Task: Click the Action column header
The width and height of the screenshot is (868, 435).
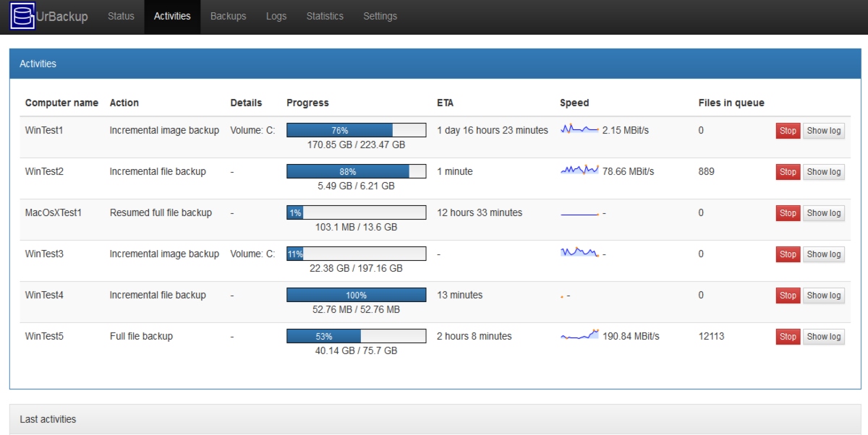Action: click(x=124, y=103)
